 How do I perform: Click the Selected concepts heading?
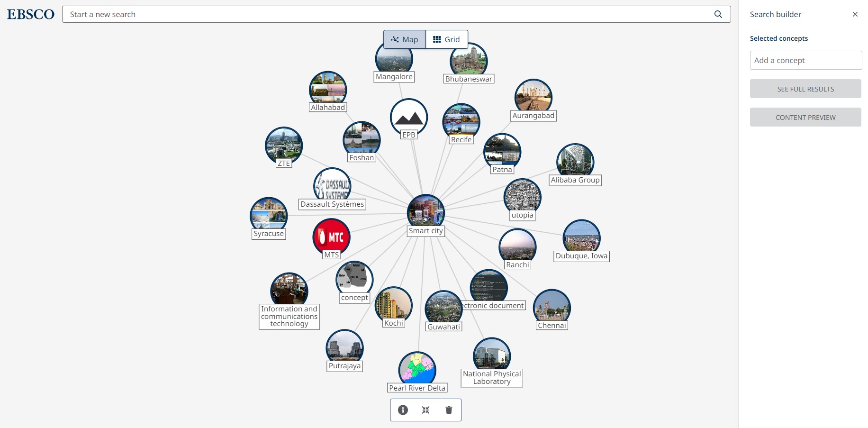779,38
